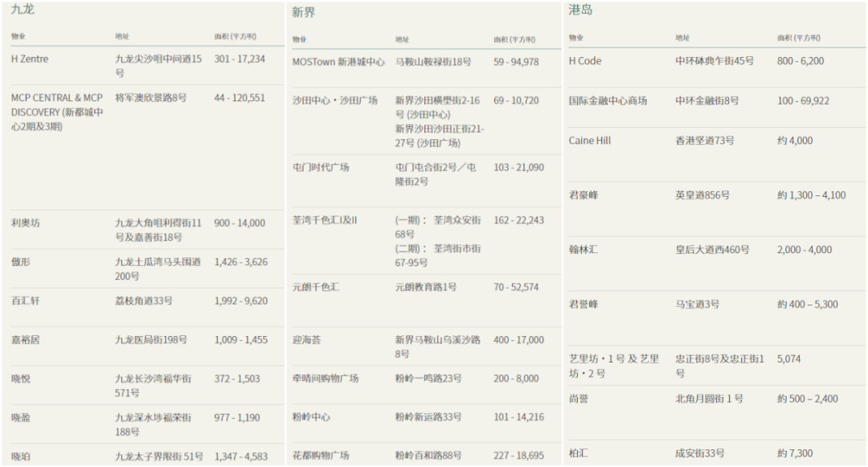Select the 尚誉 property
Screen dimensions: 868x467
pos(579,399)
